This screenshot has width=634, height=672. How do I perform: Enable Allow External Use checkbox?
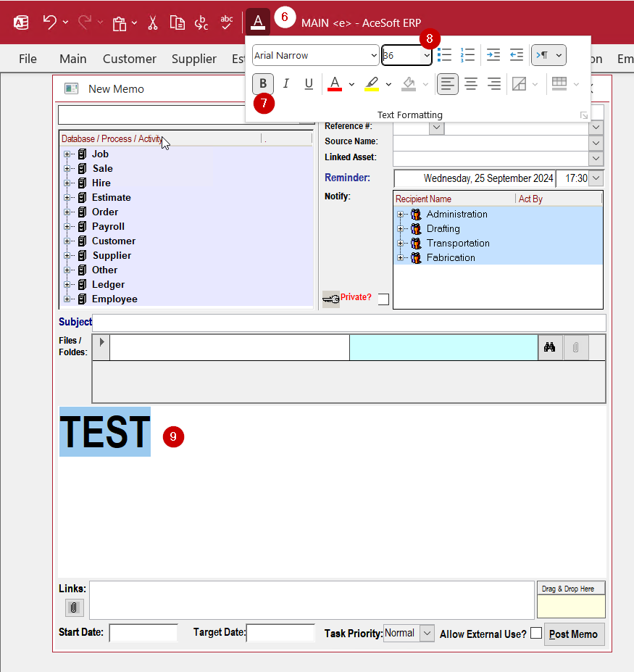click(x=536, y=633)
